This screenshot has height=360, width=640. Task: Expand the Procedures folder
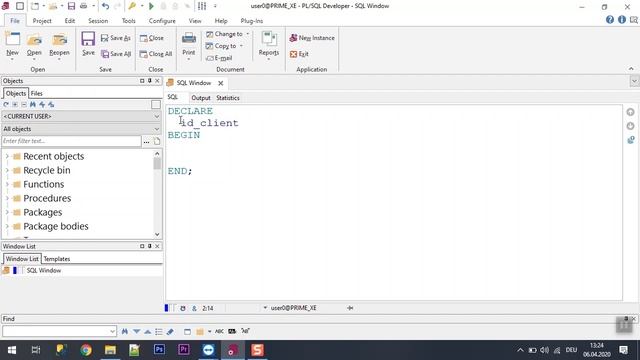[x=7, y=198]
